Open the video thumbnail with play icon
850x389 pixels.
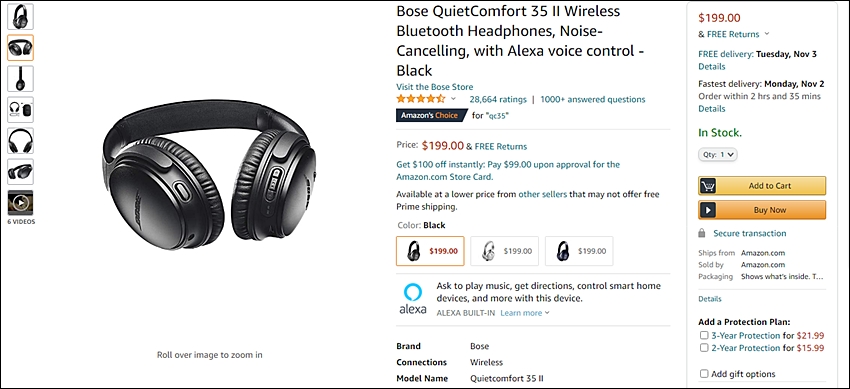pyautogui.click(x=20, y=203)
